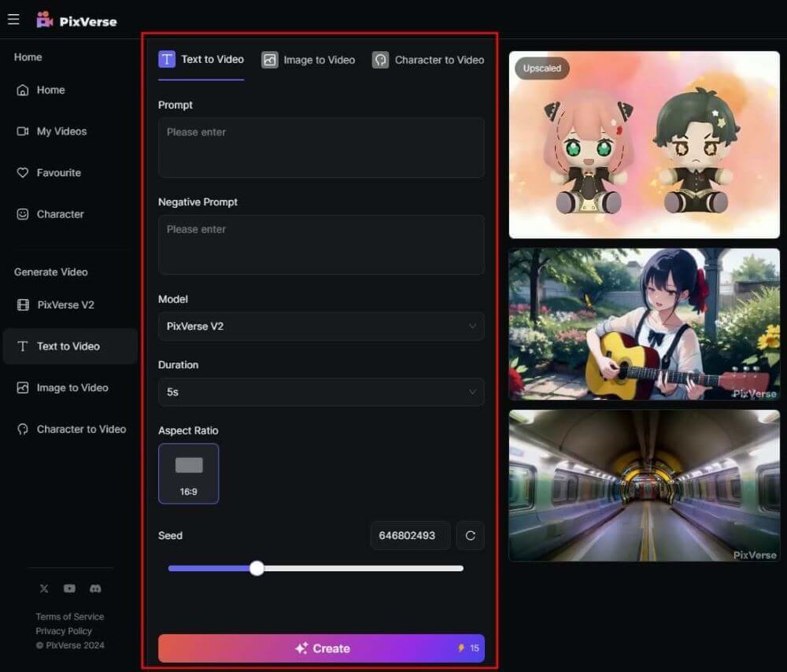The width and height of the screenshot is (787, 672).
Task: Select the PixVerse V2 sidebar icon
Action: point(24,305)
